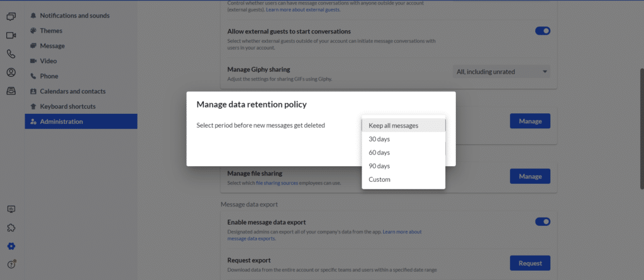Image resolution: width=644 pixels, height=280 pixels.
Task: Open the phone handset icon in left rail
Action: pyautogui.click(x=11, y=54)
